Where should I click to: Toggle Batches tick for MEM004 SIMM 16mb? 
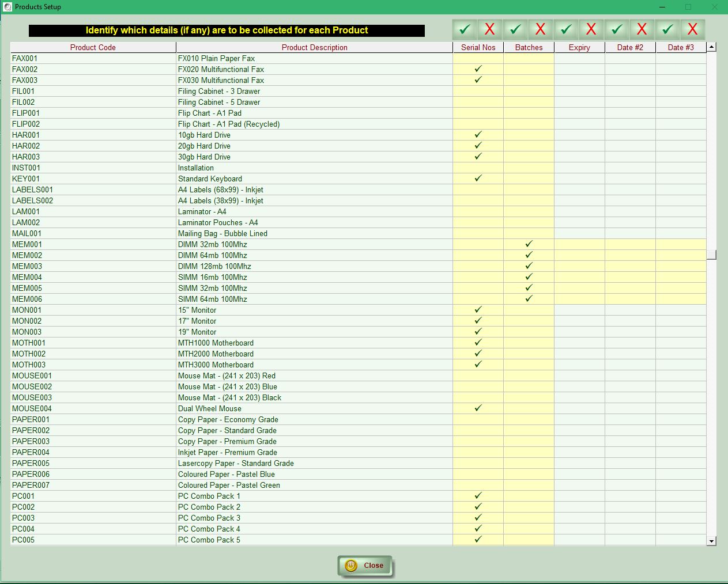tap(529, 277)
